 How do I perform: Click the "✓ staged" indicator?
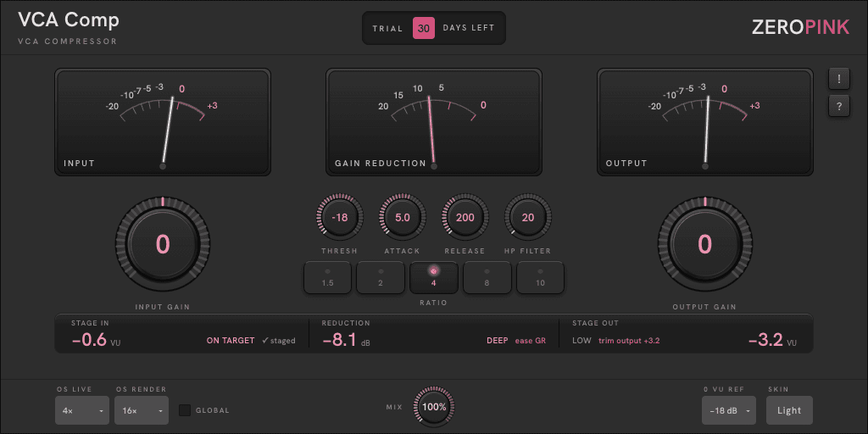(278, 341)
